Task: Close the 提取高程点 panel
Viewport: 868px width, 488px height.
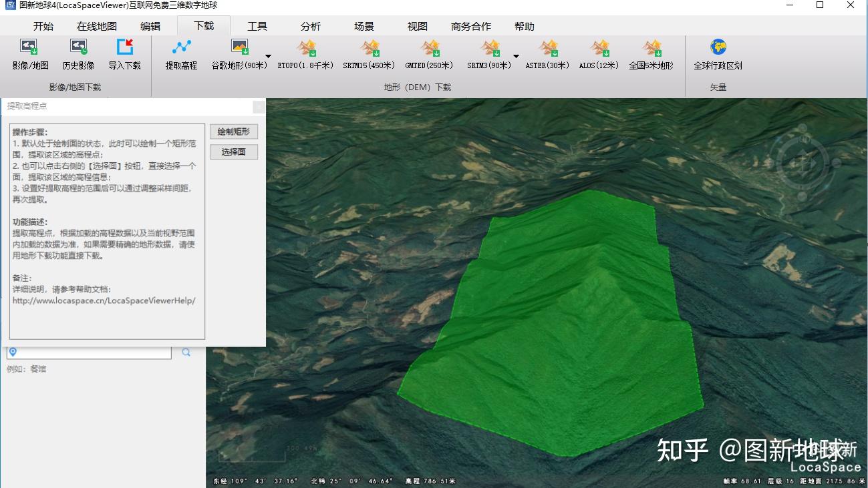Action: tap(259, 107)
